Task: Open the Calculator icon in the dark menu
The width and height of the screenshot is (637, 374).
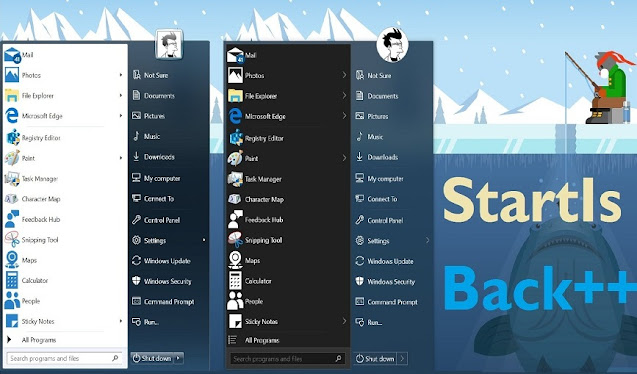Action: pos(235,281)
